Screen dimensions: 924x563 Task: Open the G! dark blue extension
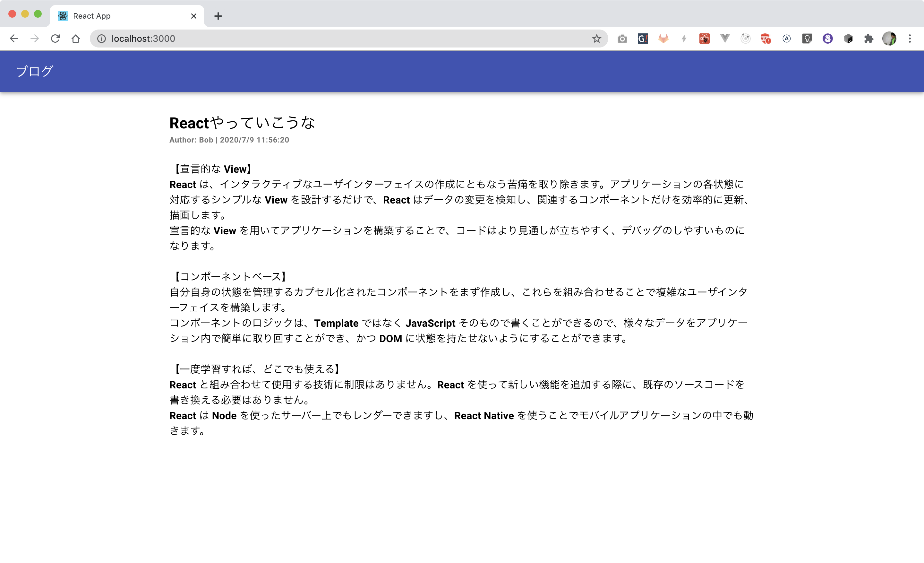pos(643,39)
